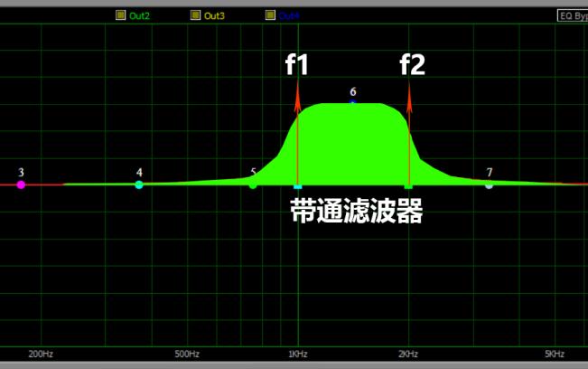Click the green marker at 2KHz on baseline
This screenshot has width=588, height=369.
tap(409, 186)
